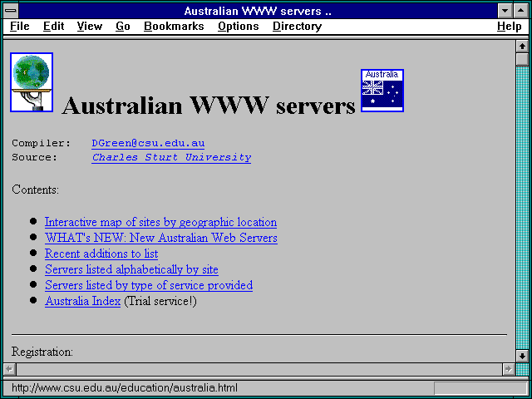Open the File menu
Image resolution: width=532 pixels, height=399 pixels.
click(20, 26)
